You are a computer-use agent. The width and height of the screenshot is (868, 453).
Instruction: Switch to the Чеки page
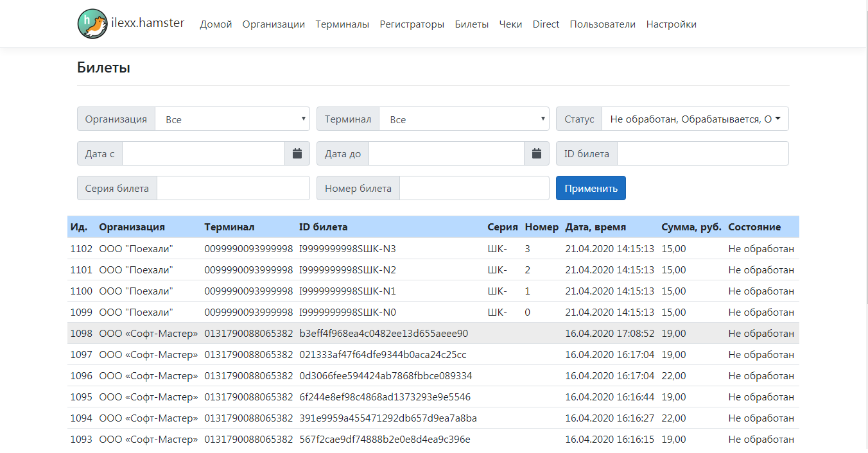pyautogui.click(x=510, y=24)
